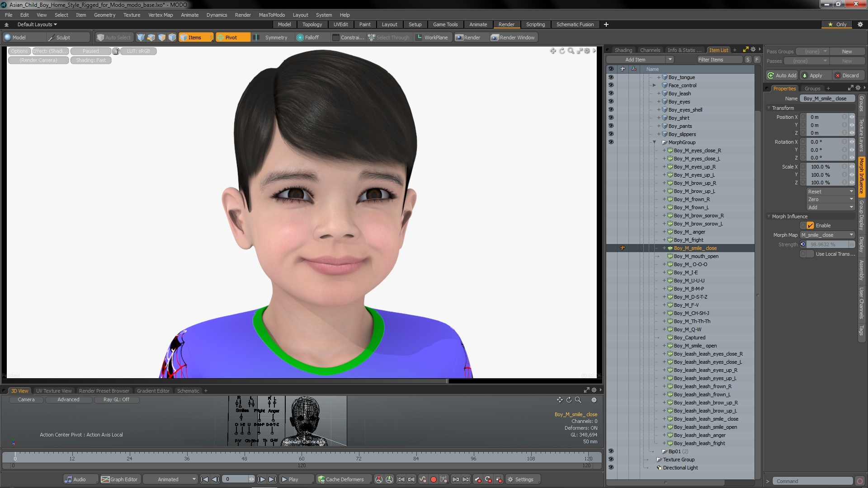Image resolution: width=868 pixels, height=488 pixels.
Task: Collapse the MorphGroup tree item
Action: tap(654, 142)
